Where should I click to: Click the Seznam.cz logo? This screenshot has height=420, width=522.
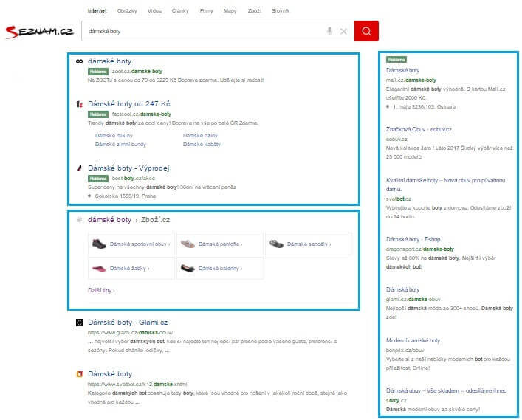tap(39, 32)
